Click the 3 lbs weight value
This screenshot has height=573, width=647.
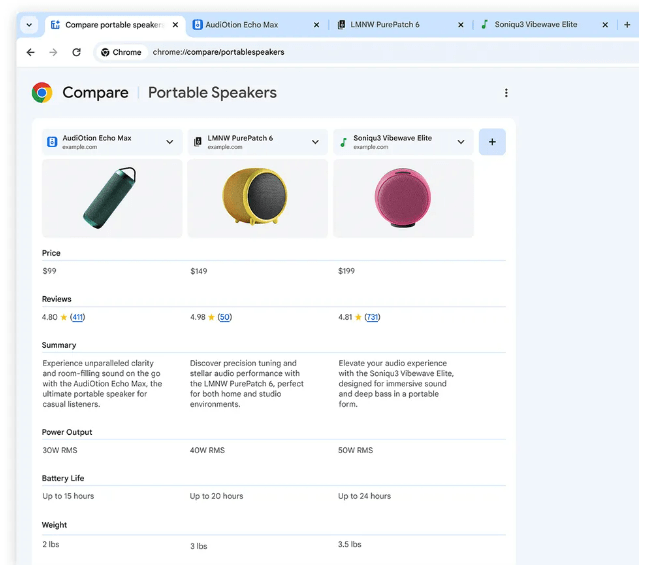click(x=198, y=546)
